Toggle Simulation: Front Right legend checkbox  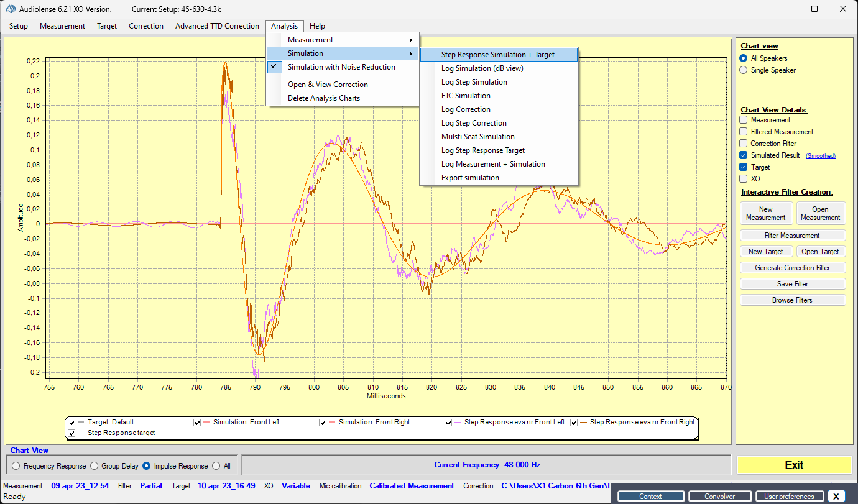[323, 423]
